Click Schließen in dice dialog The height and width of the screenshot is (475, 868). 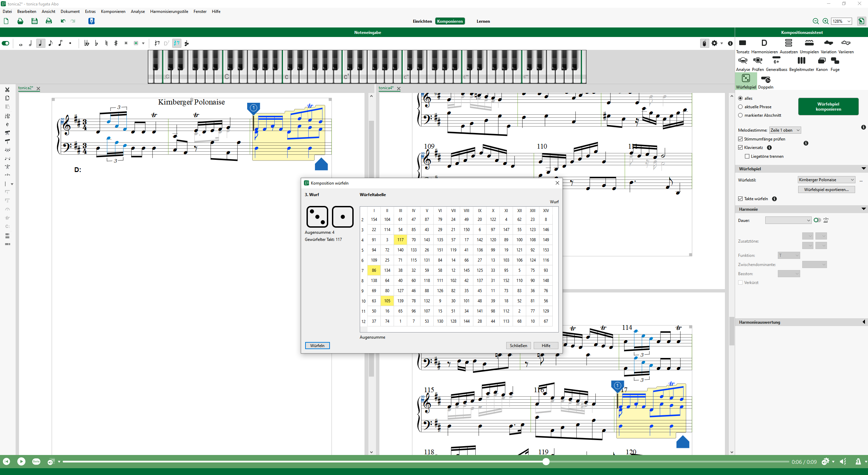click(x=518, y=345)
